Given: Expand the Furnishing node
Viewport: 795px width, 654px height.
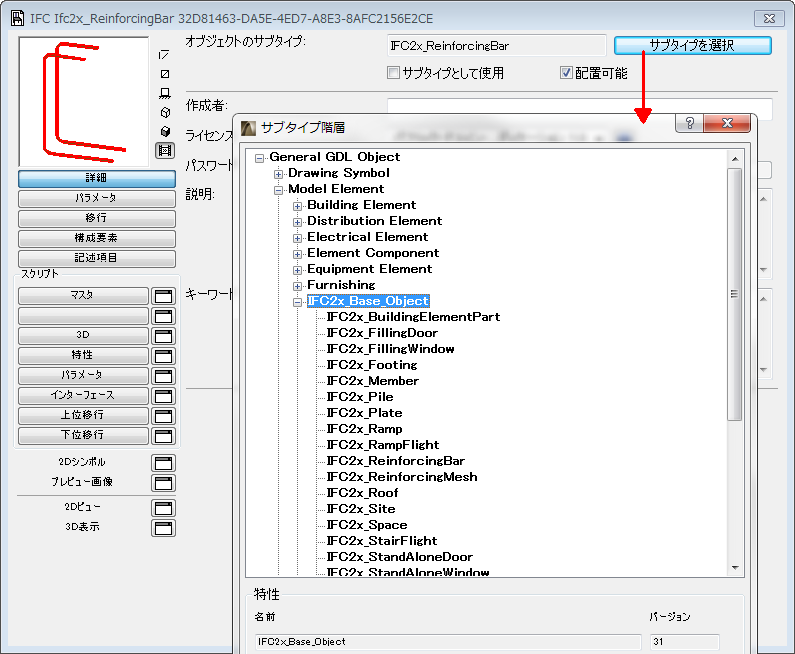Looking at the screenshot, I should pyautogui.click(x=298, y=286).
